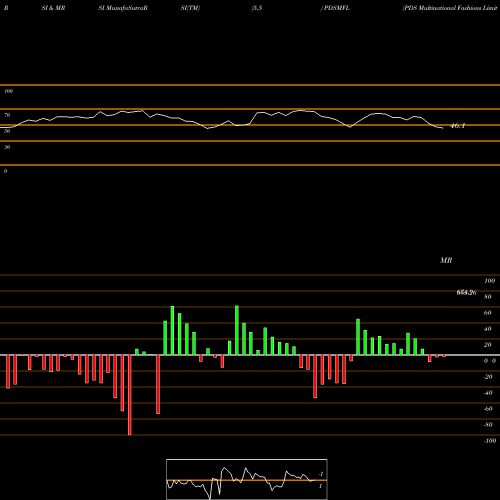Click the 654.26 price value

coord(466,292)
